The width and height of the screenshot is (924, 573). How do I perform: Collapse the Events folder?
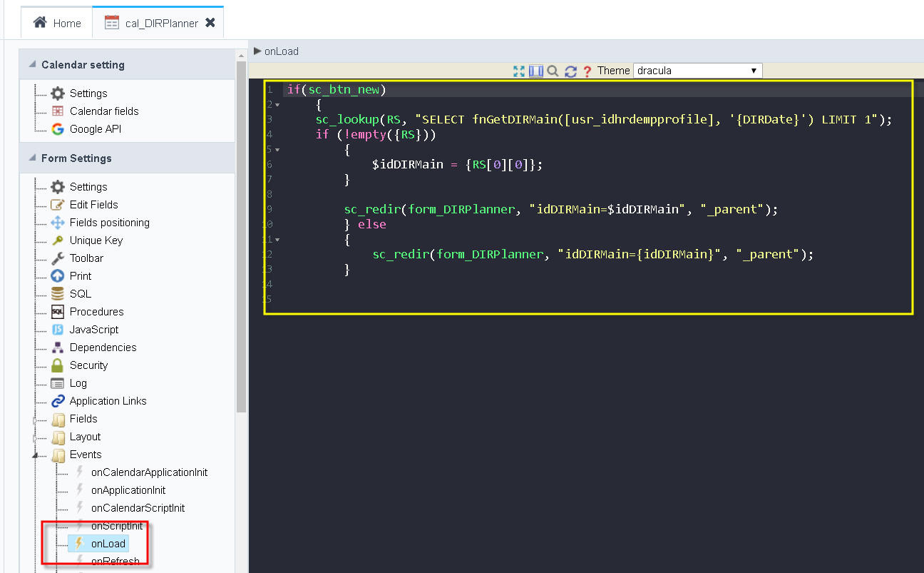35,455
